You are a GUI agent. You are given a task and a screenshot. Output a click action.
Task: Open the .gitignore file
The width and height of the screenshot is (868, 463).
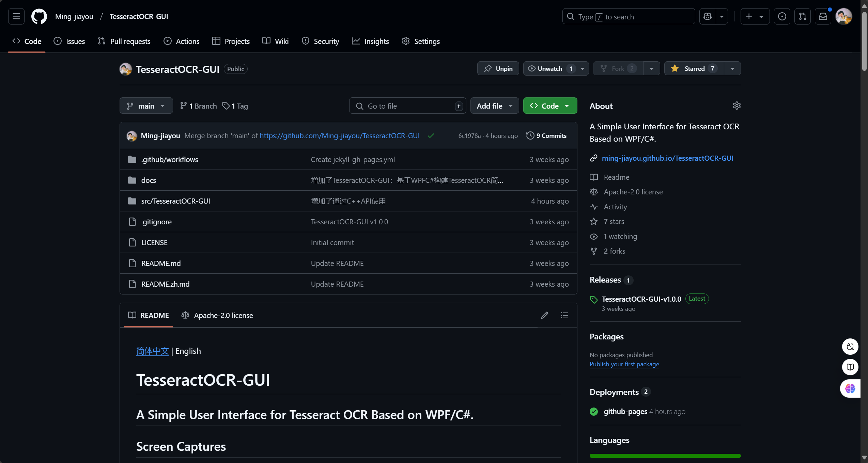[x=156, y=222]
